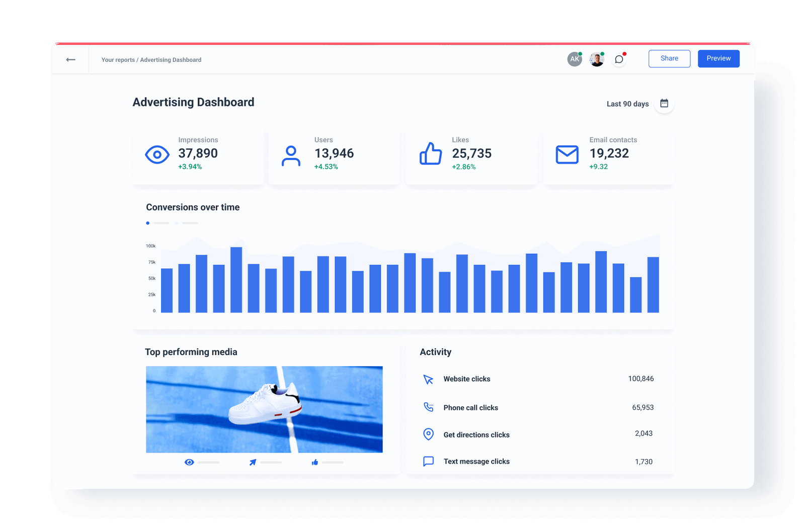Viewport: 805px width, 532px height.
Task: Click the Preview button
Action: [x=718, y=58]
